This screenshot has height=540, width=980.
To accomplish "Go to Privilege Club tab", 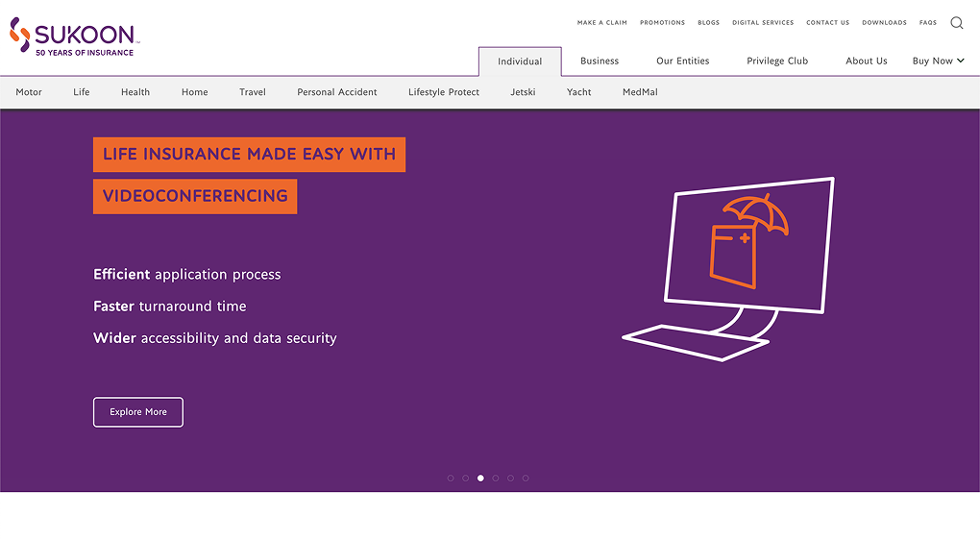I will click(777, 61).
